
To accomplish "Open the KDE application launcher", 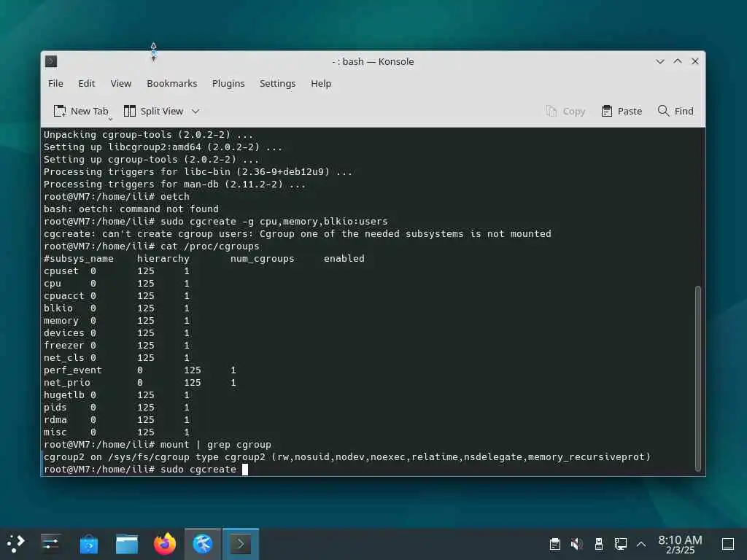I will click(15, 544).
